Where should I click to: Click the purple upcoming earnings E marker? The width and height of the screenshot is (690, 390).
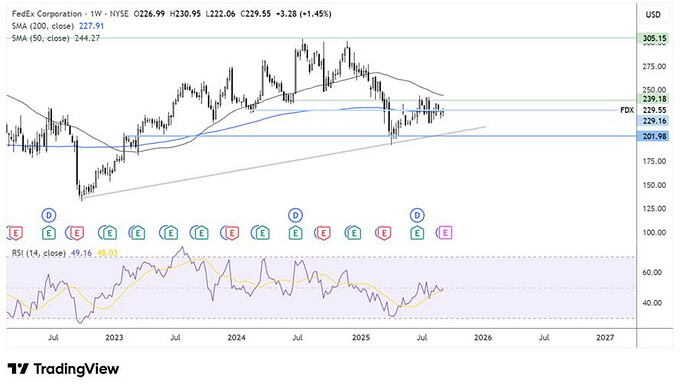click(x=445, y=233)
